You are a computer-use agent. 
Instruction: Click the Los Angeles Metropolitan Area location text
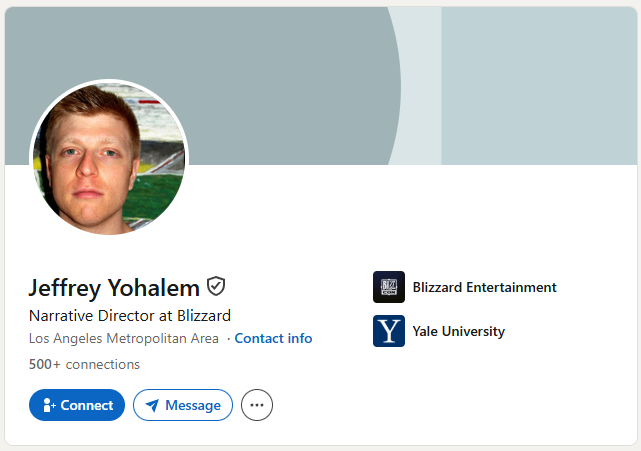(124, 339)
